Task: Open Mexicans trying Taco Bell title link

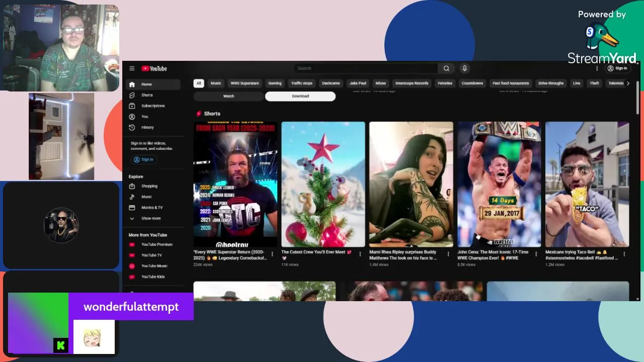Action: pos(582,255)
